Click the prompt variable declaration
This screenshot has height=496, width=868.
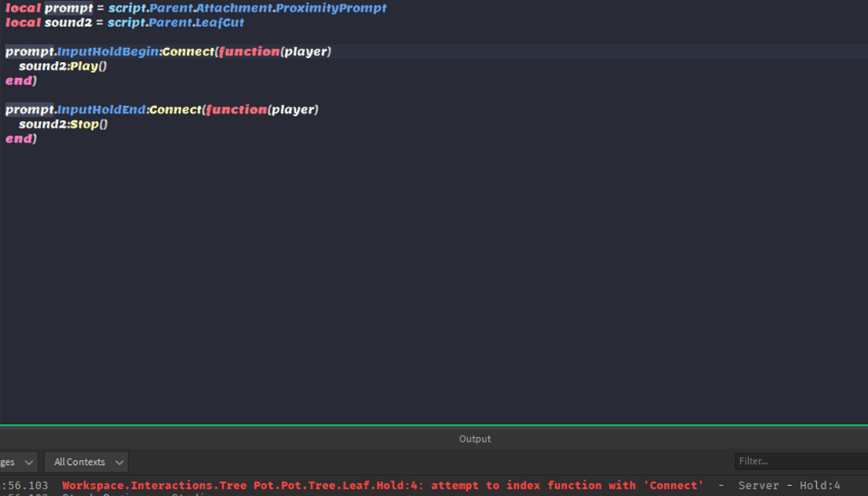(x=68, y=8)
